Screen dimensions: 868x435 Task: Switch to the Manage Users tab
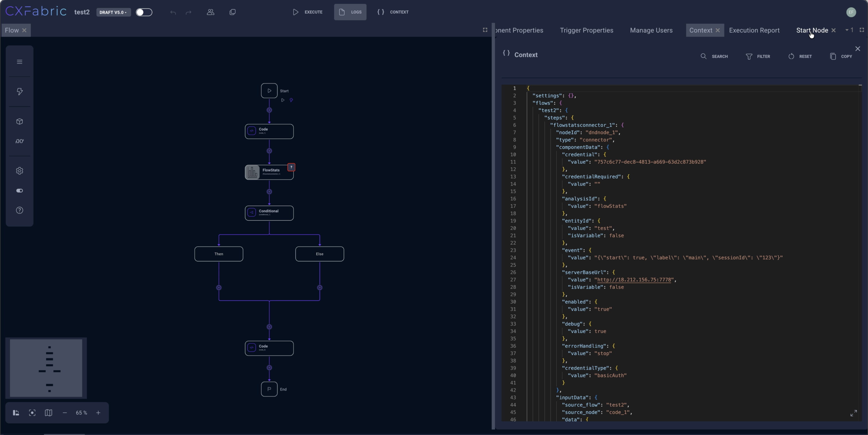[651, 30]
